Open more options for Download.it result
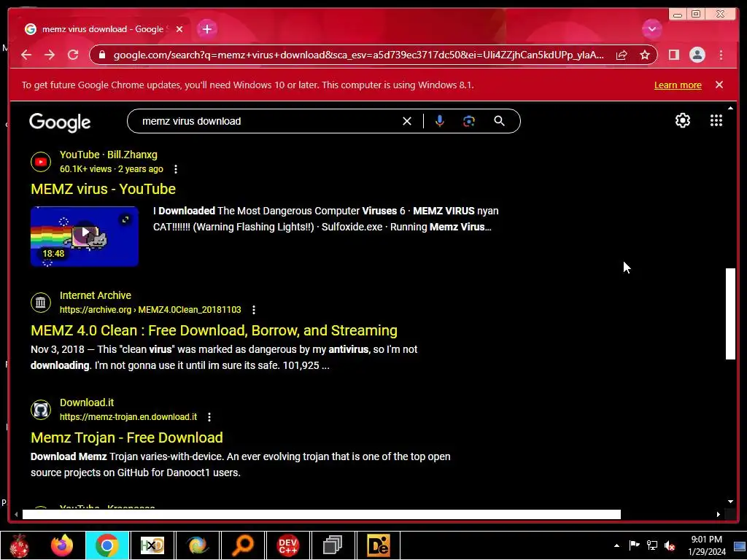Viewport: 747px width, 560px height. coord(209,417)
